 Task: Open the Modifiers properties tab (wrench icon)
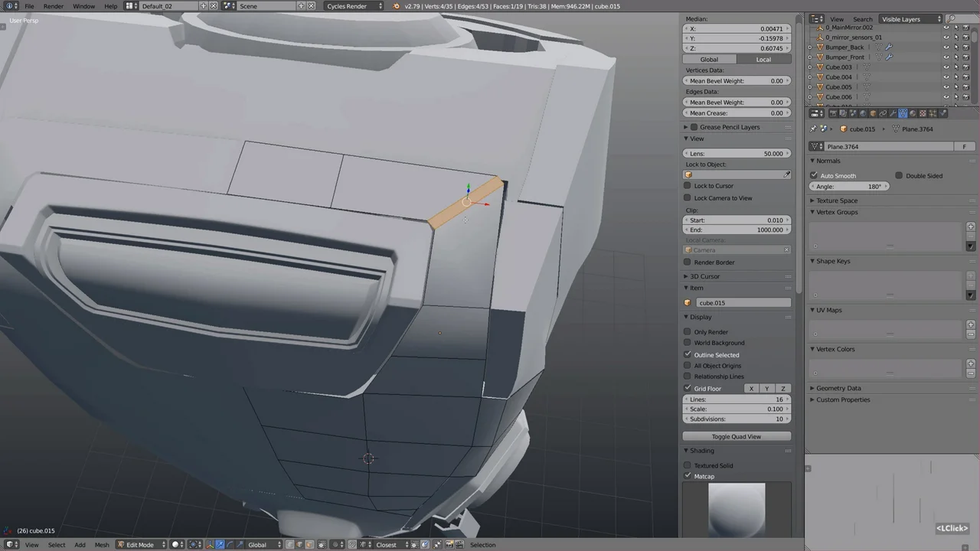pos(893,113)
